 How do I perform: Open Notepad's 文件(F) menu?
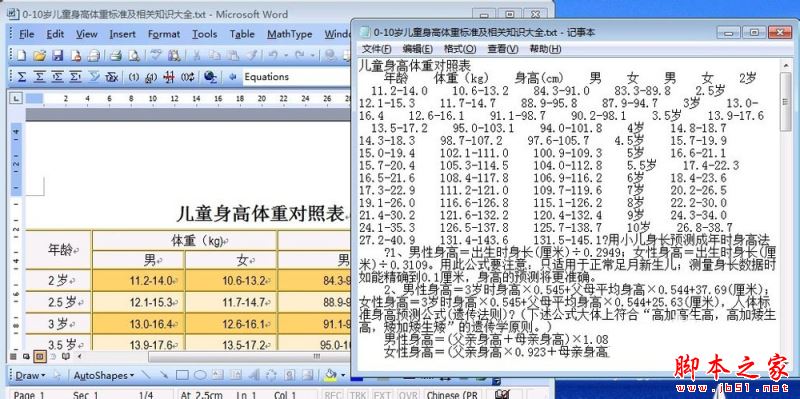tap(377, 49)
